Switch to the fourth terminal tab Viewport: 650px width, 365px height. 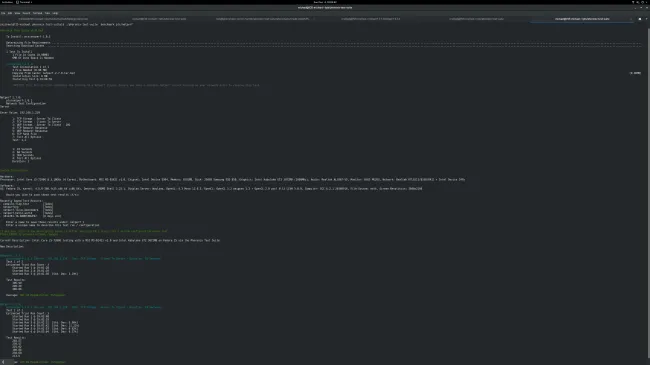point(371,19)
